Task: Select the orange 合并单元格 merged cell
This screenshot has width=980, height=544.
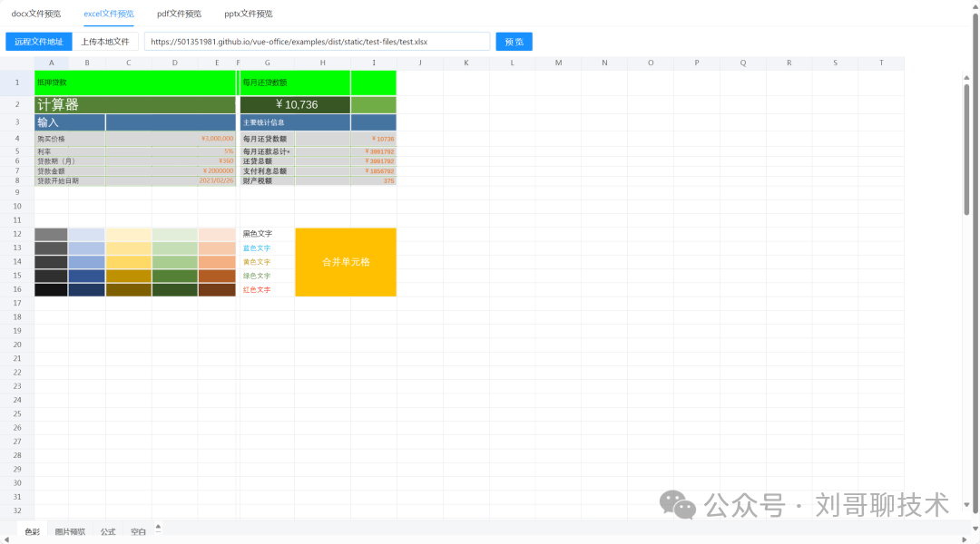Action: click(346, 262)
